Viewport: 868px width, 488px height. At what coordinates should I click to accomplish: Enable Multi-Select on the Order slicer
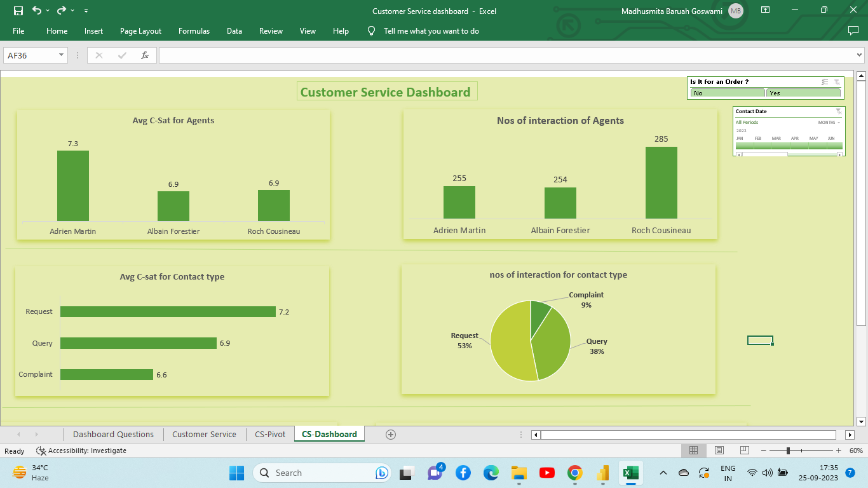point(824,81)
